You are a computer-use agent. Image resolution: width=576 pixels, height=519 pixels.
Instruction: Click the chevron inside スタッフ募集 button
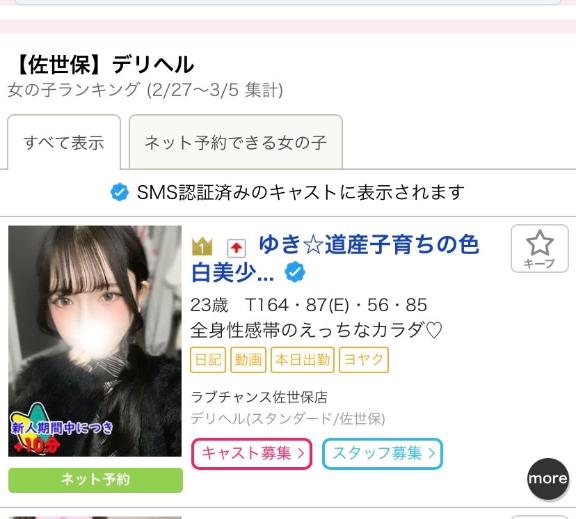pyautogui.click(x=432, y=454)
